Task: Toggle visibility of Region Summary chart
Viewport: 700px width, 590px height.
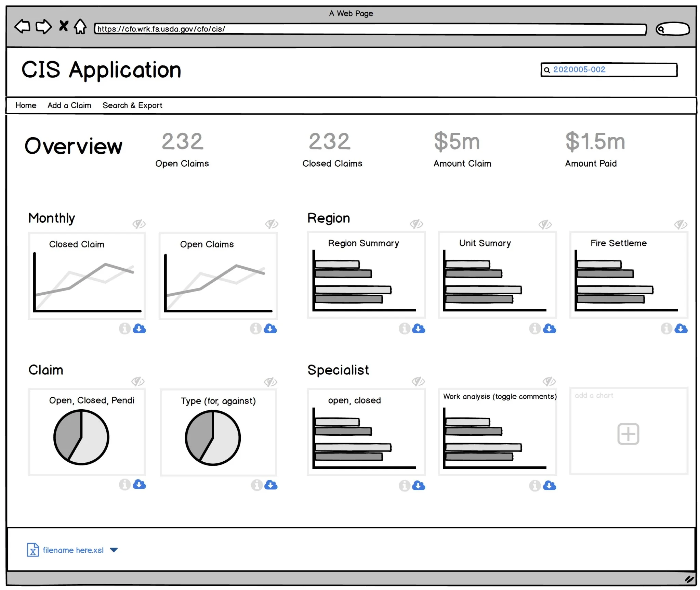Action: [417, 224]
